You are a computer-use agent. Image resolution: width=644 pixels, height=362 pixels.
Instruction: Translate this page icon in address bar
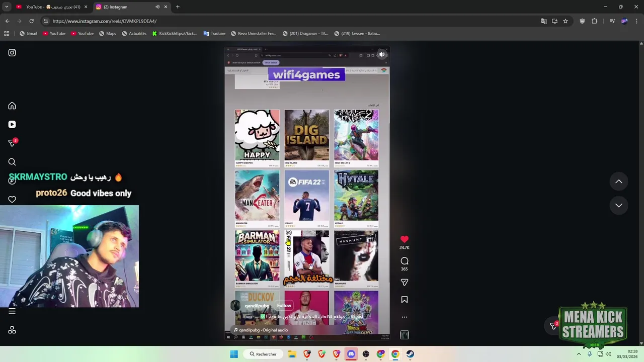[544, 21]
